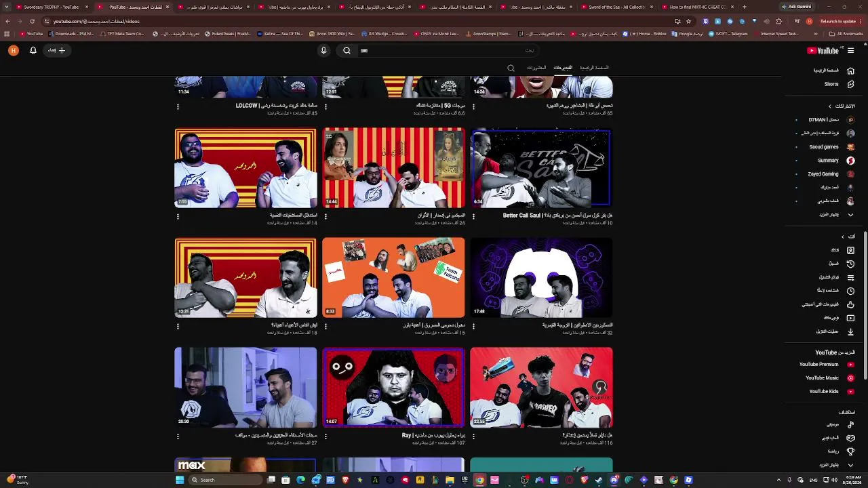Screen dimensions: 868x488
Task: Open options menu for Better Call Saul video
Action: [473, 217]
